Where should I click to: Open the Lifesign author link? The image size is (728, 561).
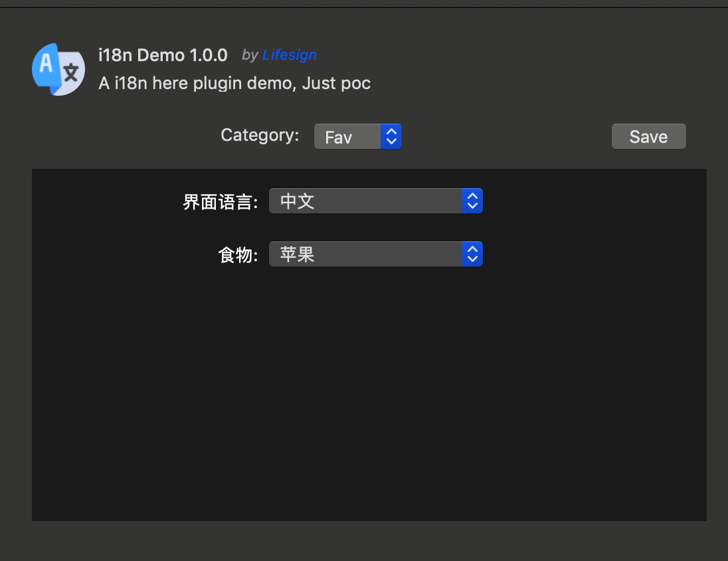coord(290,55)
